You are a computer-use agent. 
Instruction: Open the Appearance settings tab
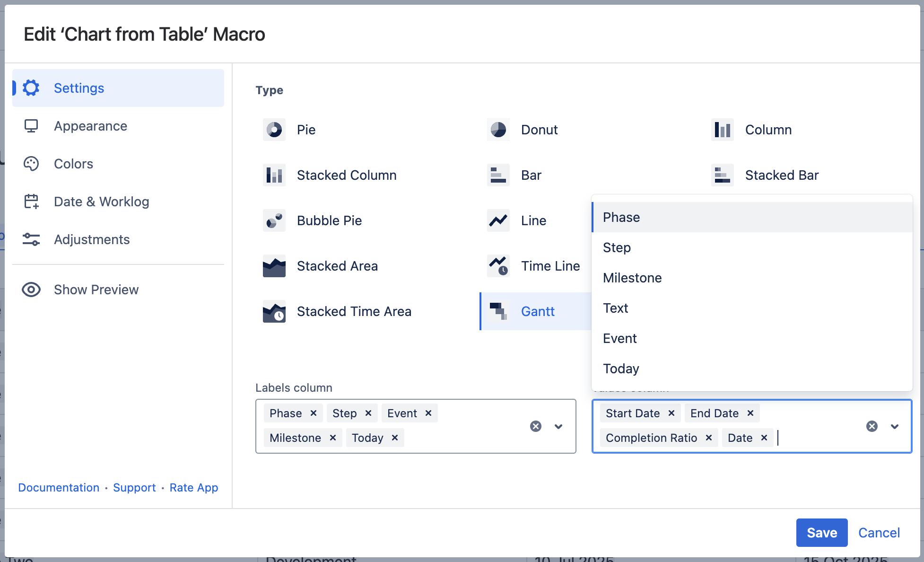(x=90, y=126)
